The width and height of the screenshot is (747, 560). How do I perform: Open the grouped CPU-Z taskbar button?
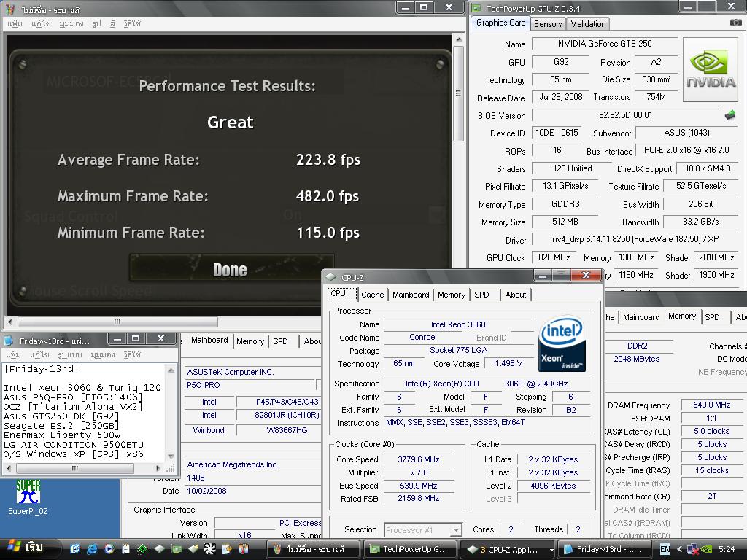[x=508, y=549]
